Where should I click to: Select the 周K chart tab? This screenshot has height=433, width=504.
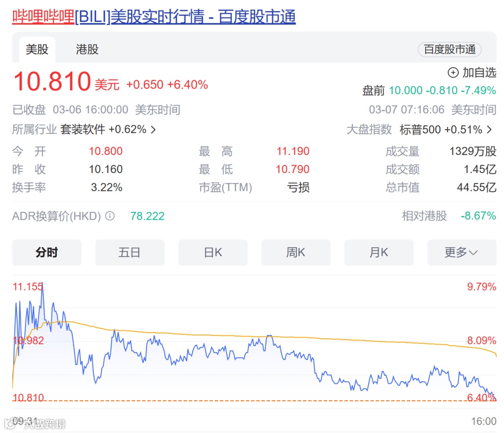[296, 252]
